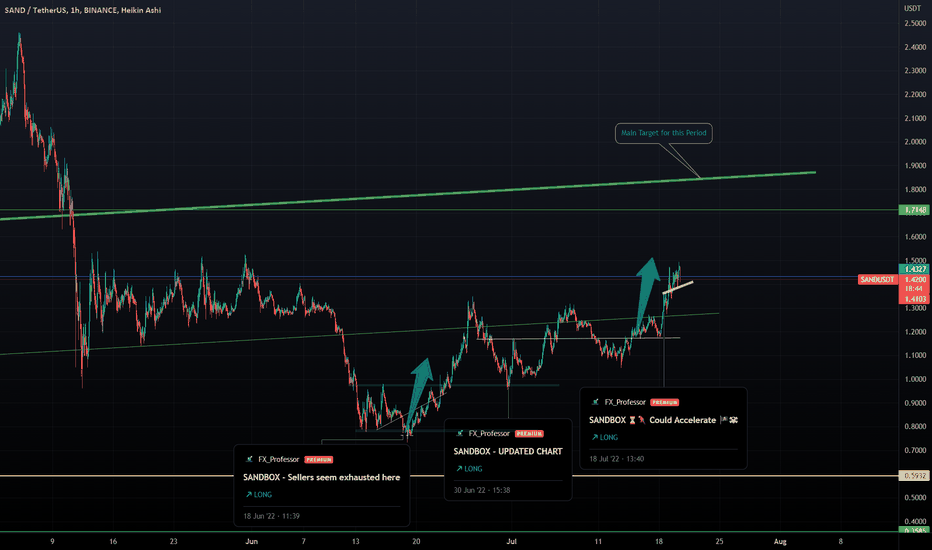Open 'SANDBOX - UPDATED CHART' idea
This screenshot has width=932, height=550.
pos(508,451)
